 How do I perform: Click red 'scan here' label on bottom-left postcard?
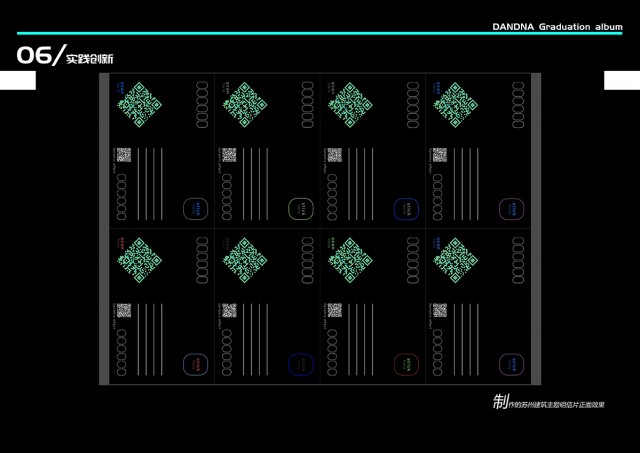click(x=120, y=243)
